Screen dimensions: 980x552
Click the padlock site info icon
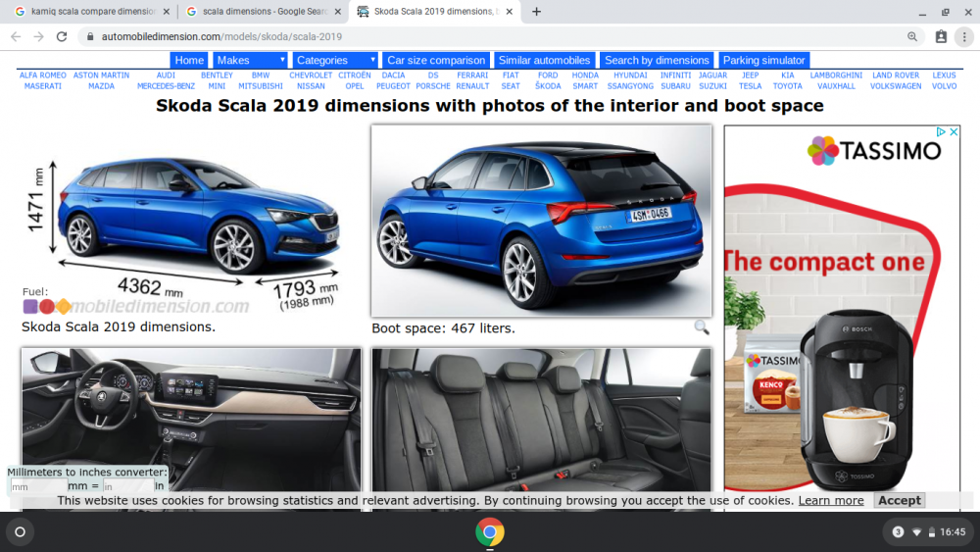tap(90, 37)
